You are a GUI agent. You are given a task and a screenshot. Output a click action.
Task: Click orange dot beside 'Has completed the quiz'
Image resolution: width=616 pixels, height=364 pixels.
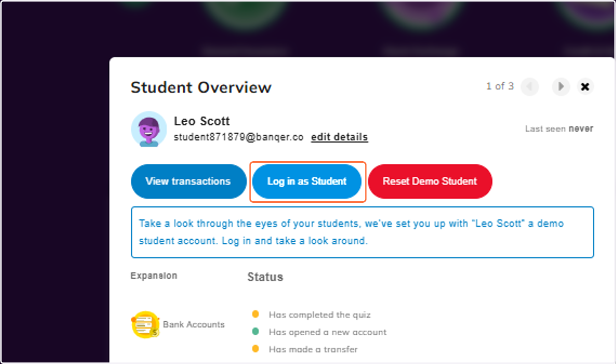click(x=256, y=314)
